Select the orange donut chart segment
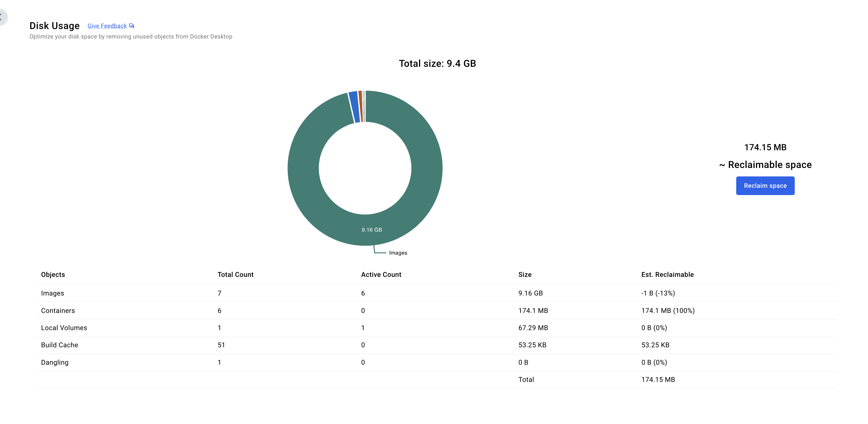Screen dimensions: 868x424 [360, 106]
